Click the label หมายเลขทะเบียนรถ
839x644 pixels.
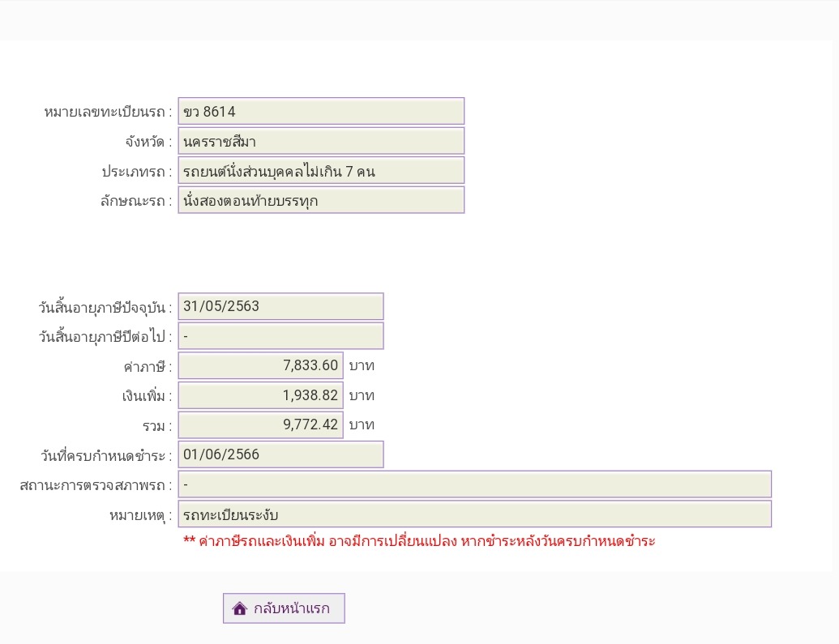point(108,112)
